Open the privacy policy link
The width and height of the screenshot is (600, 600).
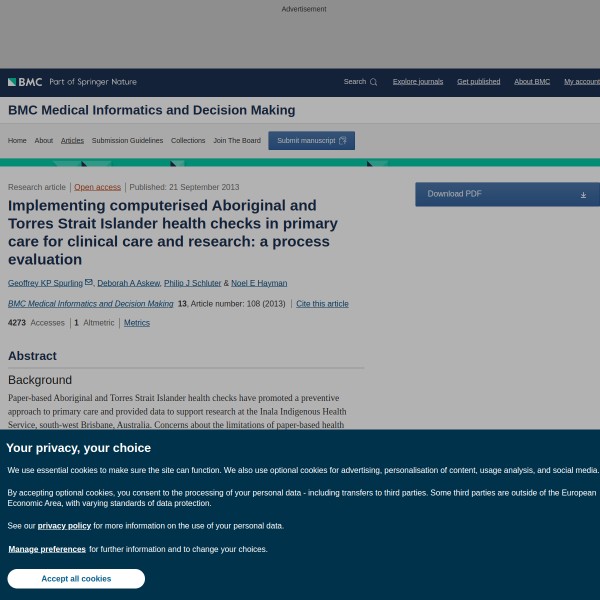[x=64, y=525]
